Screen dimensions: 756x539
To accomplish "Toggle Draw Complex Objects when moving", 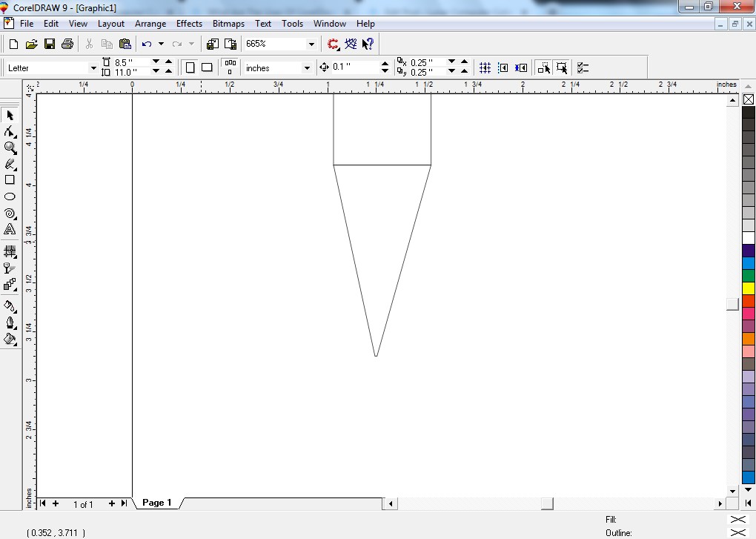I will 544,68.
